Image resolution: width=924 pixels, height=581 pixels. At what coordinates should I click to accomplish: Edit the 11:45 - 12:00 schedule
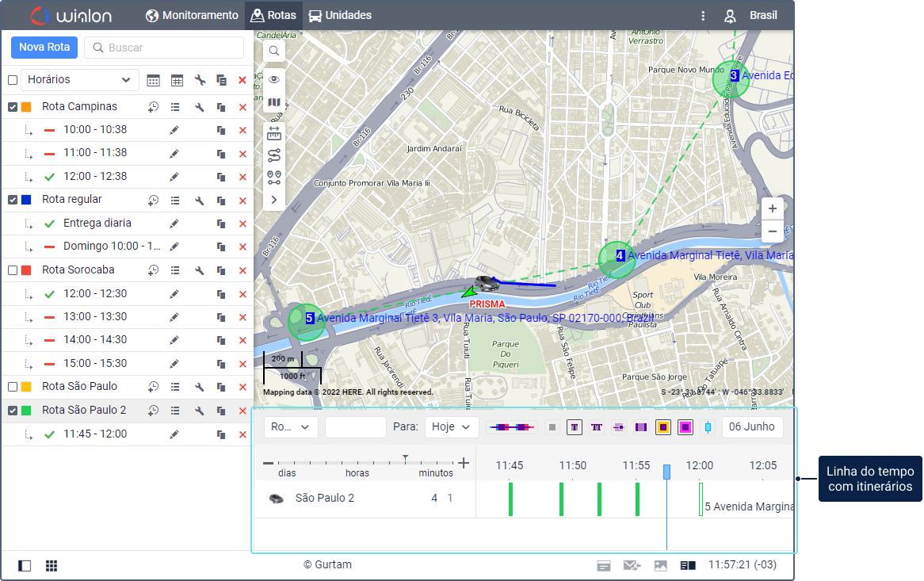click(174, 434)
